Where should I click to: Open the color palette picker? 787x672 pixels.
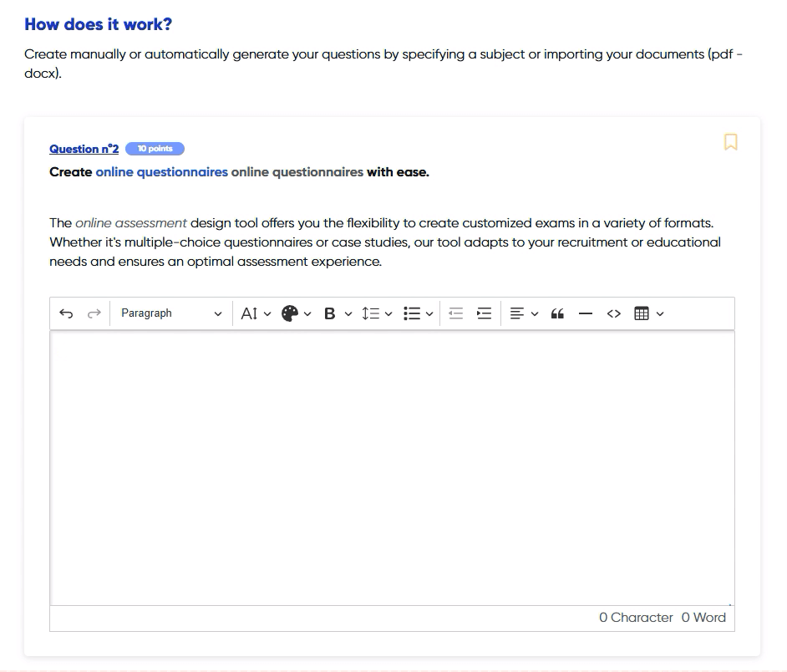(x=296, y=313)
